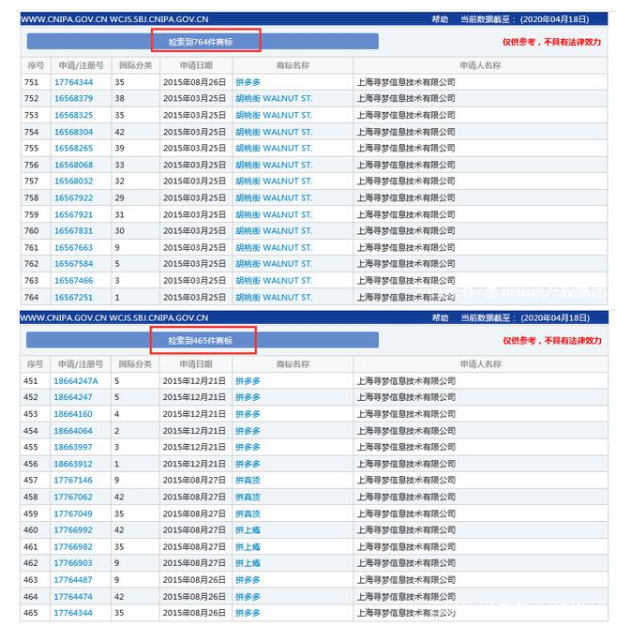Viewport: 628px width, 627px height.
Task: Click 国际分类 column header in upper table
Action: click(136, 66)
